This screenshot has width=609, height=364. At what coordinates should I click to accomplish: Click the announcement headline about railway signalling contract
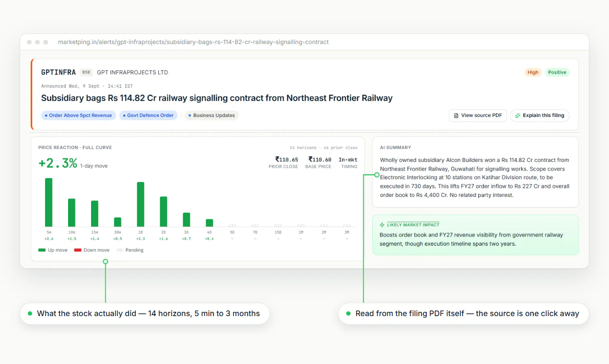(x=217, y=98)
